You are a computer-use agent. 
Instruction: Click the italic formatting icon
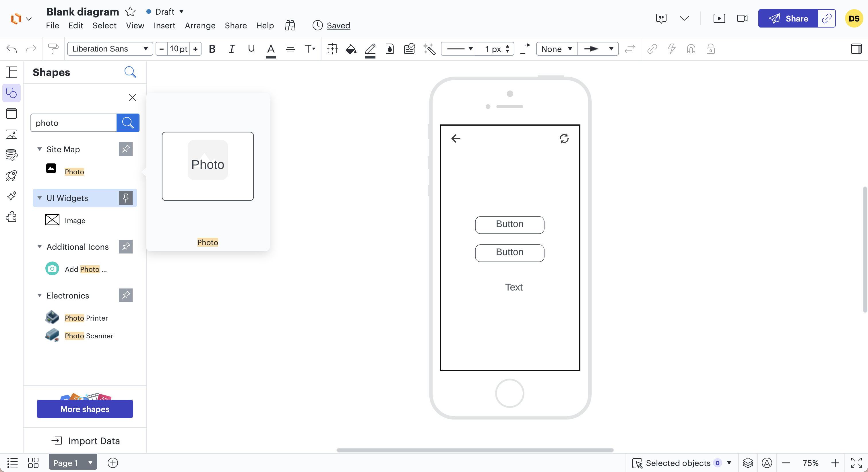231,49
